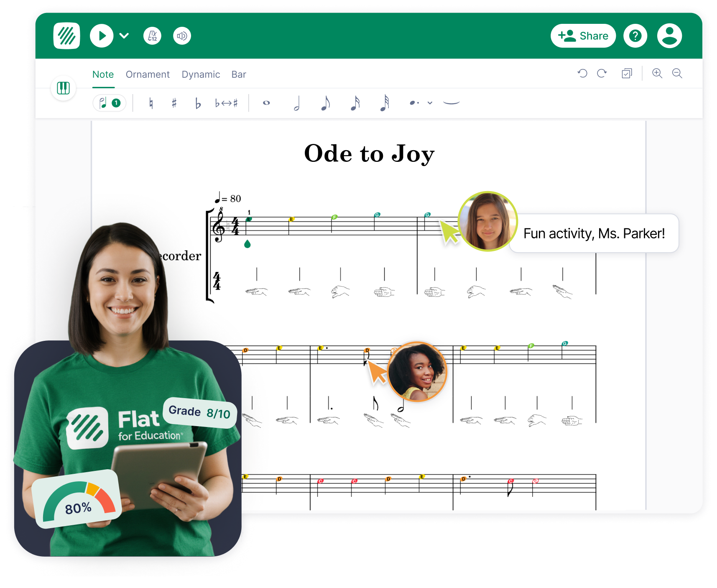Apply the sharp accidental
The image size is (717, 588).
click(174, 103)
